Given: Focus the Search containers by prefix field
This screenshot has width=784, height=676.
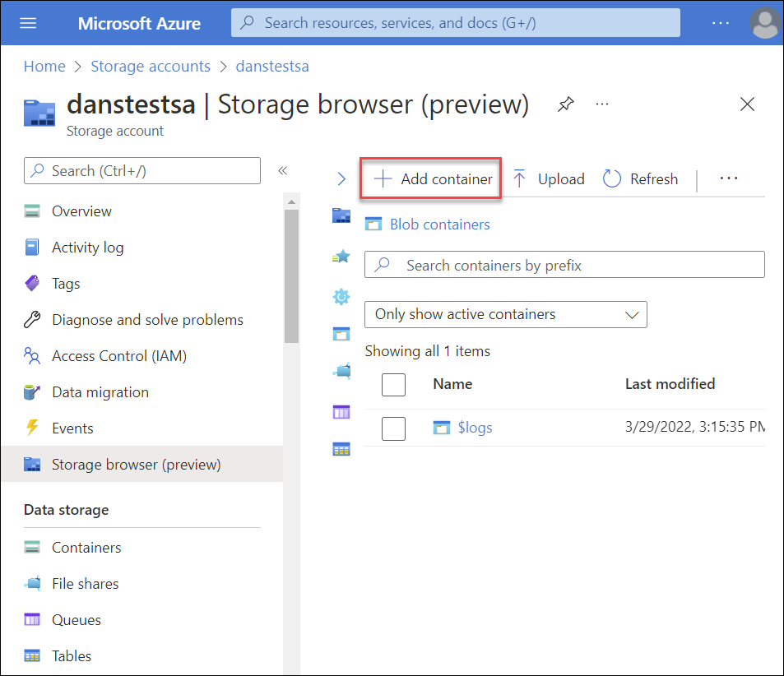Looking at the screenshot, I should click(564, 265).
